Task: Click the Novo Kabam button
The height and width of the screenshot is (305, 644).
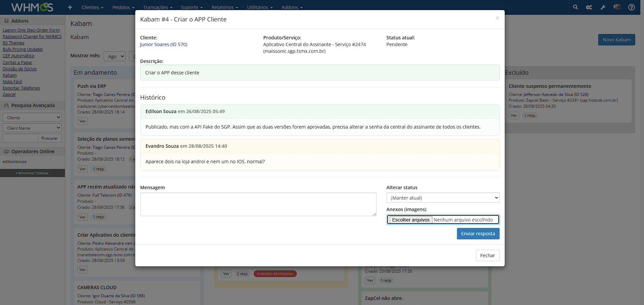Action: (x=616, y=40)
